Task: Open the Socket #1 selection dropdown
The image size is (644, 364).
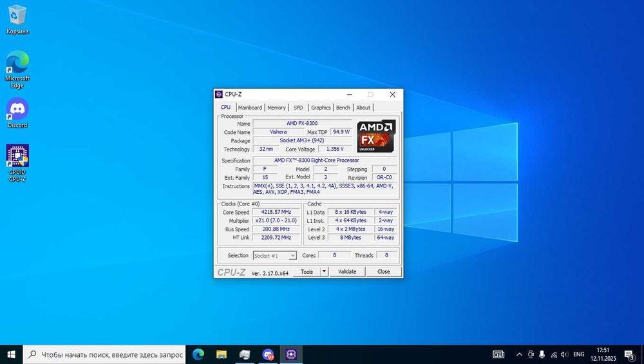Action: [x=274, y=256]
